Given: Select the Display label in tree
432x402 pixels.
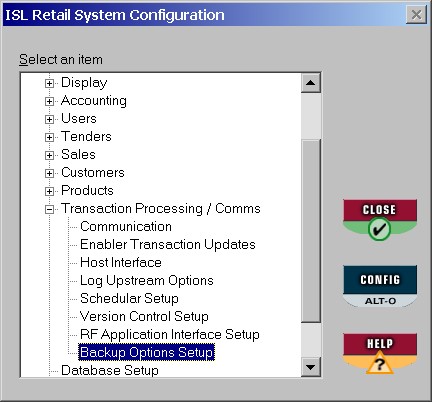Looking at the screenshot, I should coord(84,83).
